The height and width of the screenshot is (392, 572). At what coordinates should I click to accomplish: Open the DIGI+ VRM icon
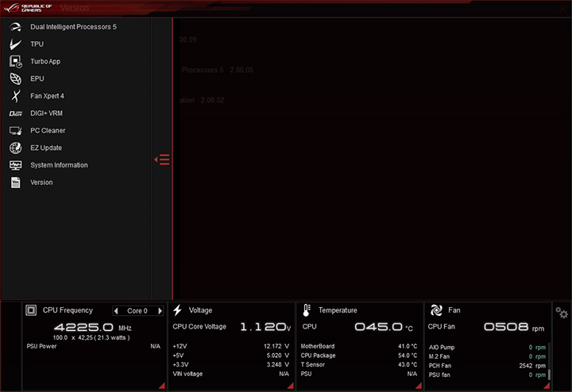click(16, 113)
